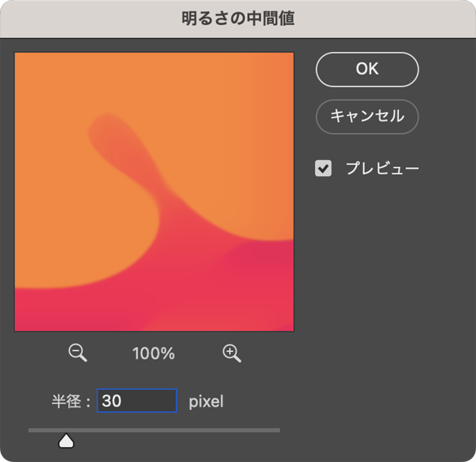
Task: Toggle the プレビュー checkbox
Action: 323,168
